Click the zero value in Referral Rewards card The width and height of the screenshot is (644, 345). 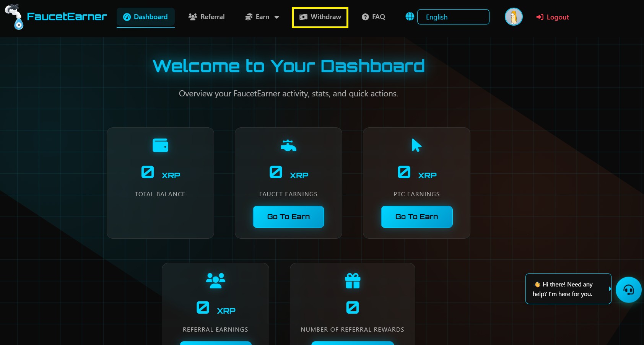[x=353, y=308]
